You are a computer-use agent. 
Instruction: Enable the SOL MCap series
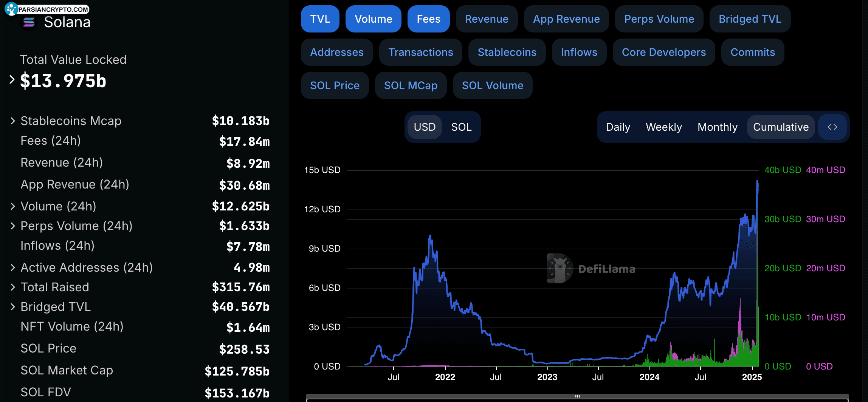(x=411, y=85)
